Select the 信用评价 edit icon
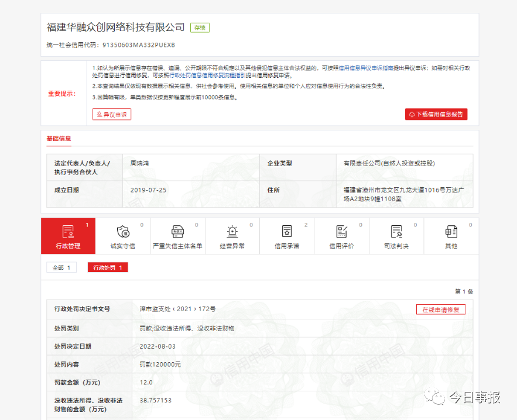This screenshot has height=420, width=517. [341, 232]
